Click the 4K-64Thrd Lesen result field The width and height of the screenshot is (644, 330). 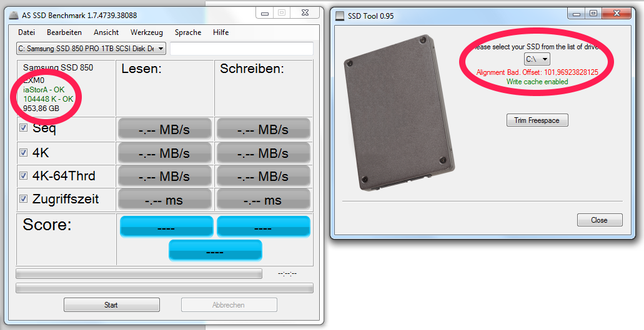(165, 177)
